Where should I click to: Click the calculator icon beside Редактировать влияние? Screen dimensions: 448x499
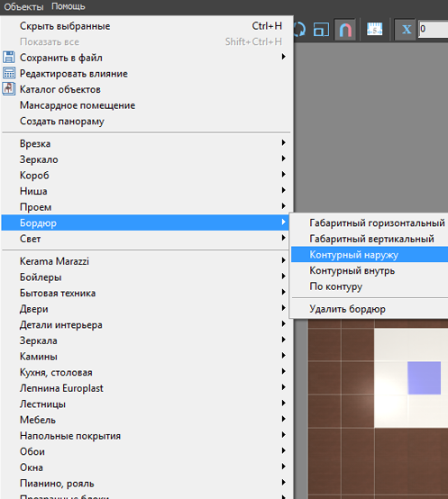coord(9,73)
